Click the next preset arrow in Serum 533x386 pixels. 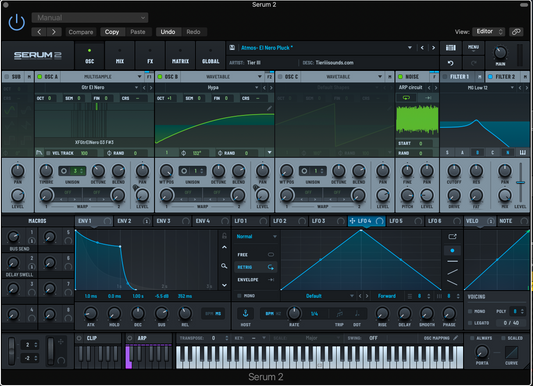(433, 48)
